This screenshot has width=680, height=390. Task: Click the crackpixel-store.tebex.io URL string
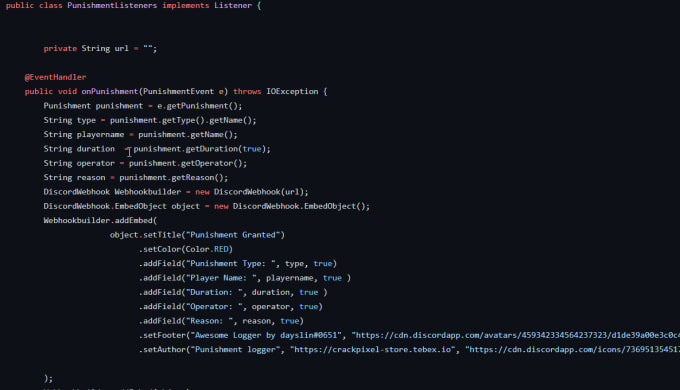[x=373, y=349]
